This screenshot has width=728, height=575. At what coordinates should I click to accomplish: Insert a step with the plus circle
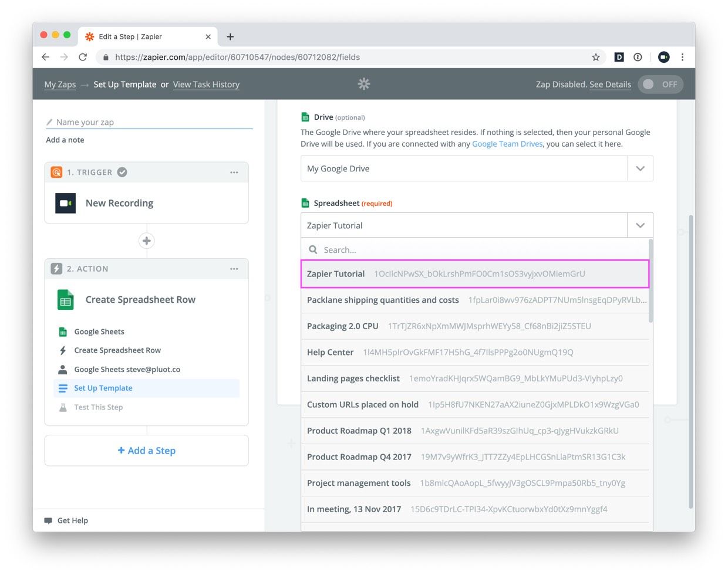(x=147, y=241)
